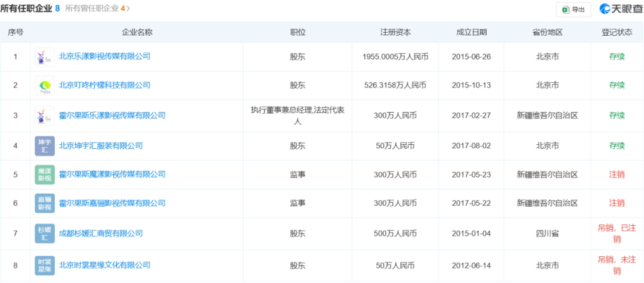Open link 北京乐漾影视传媒有限公司
The width and height of the screenshot is (644, 283).
click(105, 56)
